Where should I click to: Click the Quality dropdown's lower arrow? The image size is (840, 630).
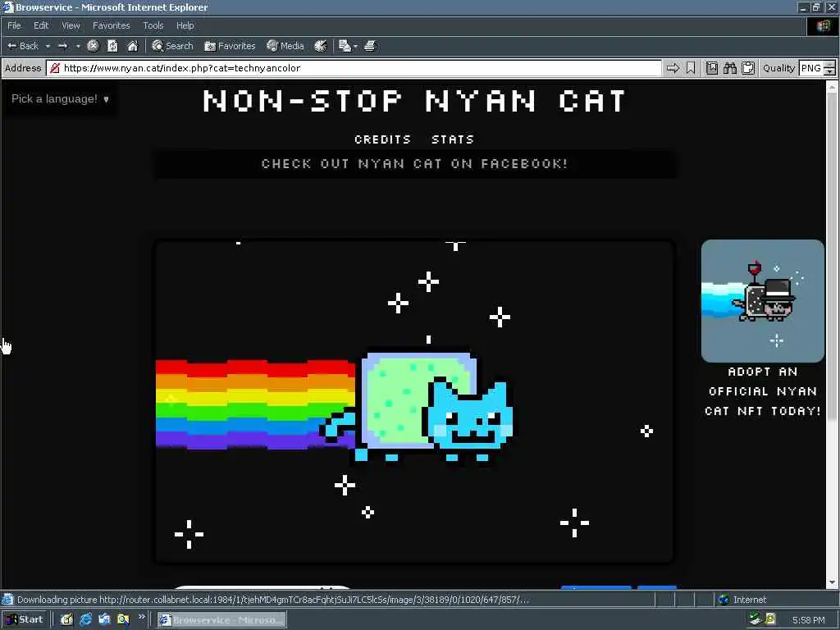pos(830,72)
